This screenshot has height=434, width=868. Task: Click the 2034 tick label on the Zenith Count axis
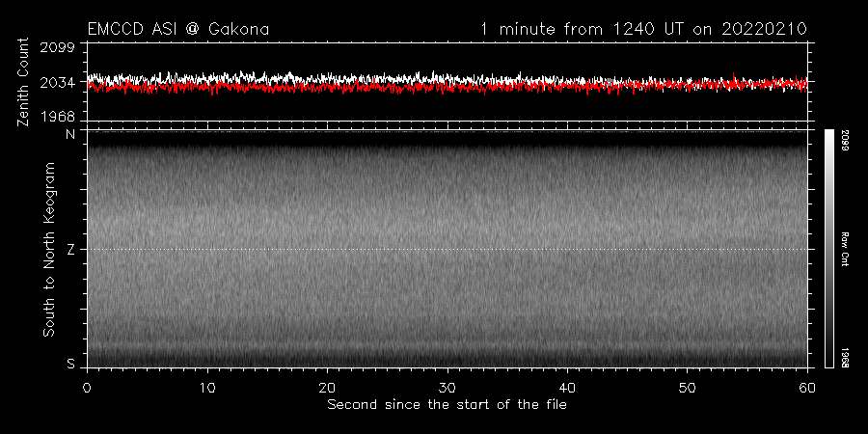(x=58, y=83)
